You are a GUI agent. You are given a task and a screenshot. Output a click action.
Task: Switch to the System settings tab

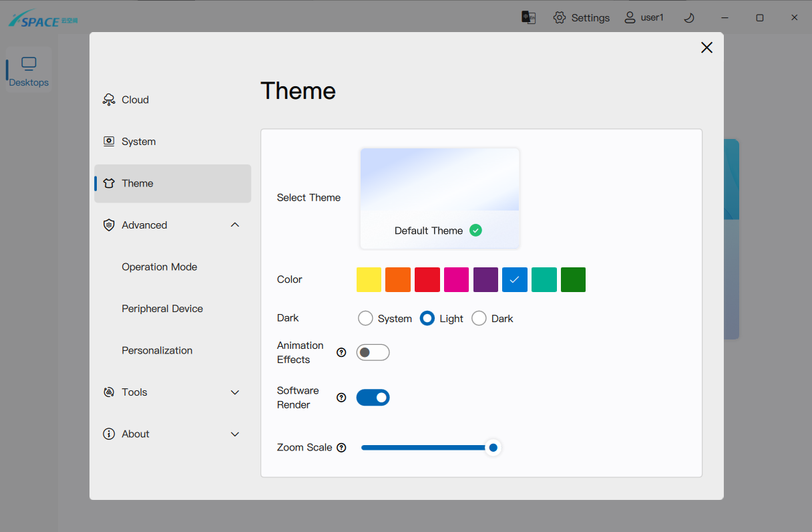pyautogui.click(x=138, y=142)
